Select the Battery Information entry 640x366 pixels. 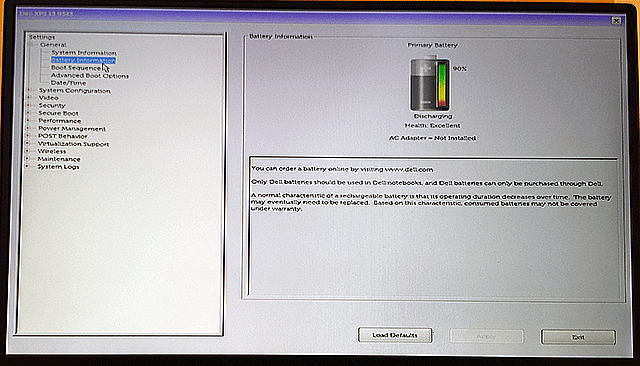click(83, 60)
